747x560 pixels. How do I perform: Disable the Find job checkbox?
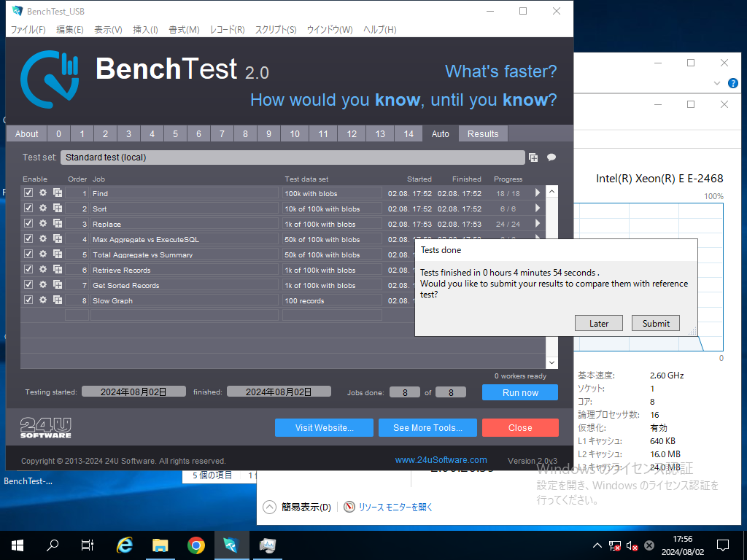point(28,192)
